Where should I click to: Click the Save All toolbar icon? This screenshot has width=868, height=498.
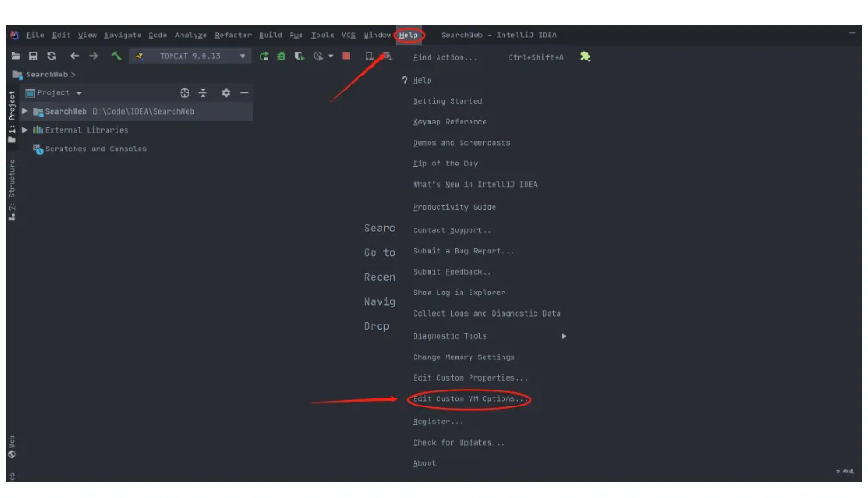tap(33, 56)
